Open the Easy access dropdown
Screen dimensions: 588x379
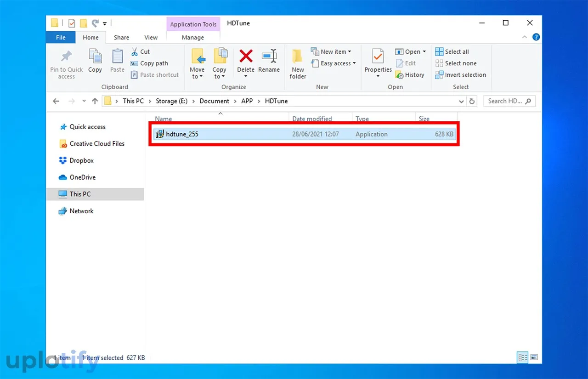coord(334,63)
